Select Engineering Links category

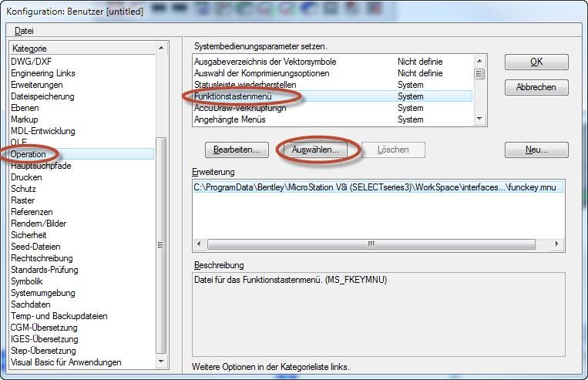42,73
